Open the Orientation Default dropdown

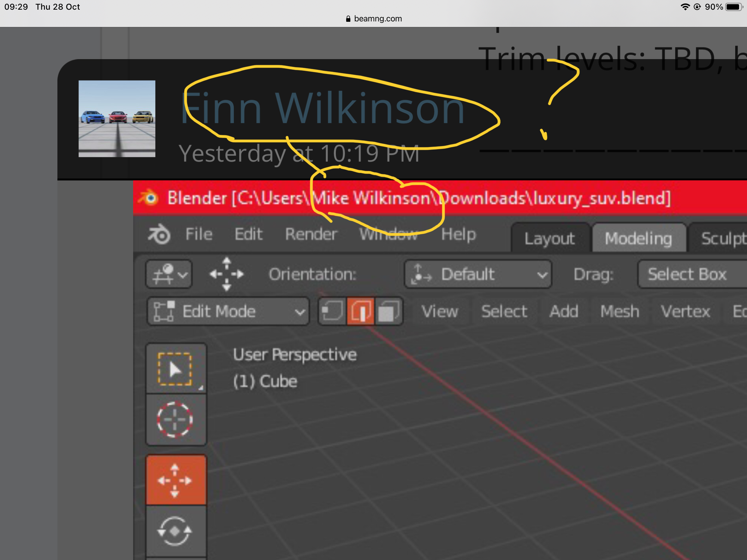[x=478, y=274]
